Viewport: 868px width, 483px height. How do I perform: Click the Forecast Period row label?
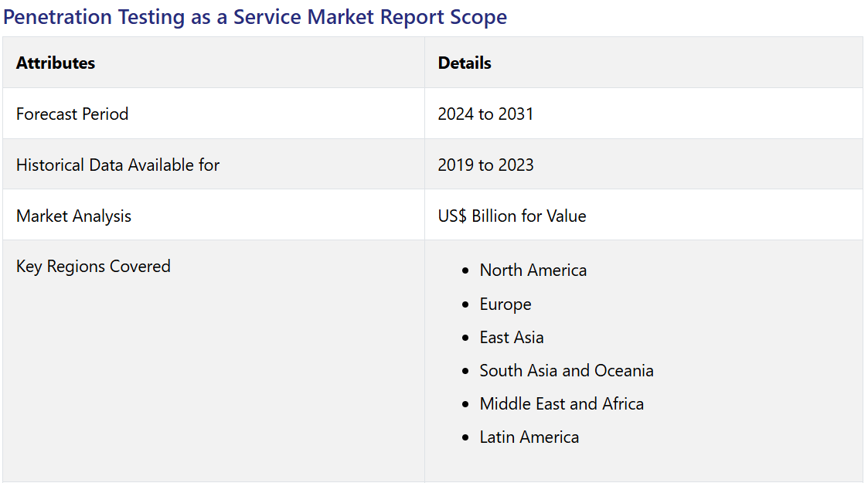pos(72,114)
